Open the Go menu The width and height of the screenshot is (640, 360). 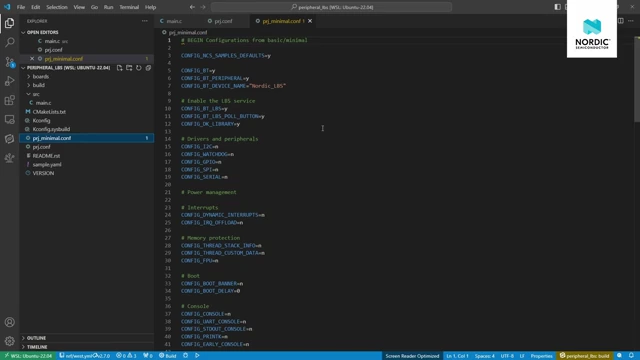[94, 7]
